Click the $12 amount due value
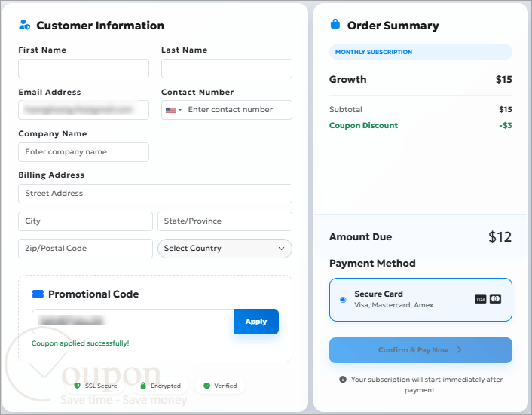This screenshot has width=532, height=415. pos(500,236)
